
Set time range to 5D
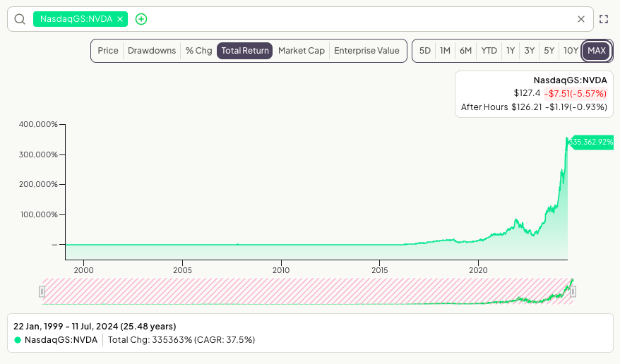424,51
